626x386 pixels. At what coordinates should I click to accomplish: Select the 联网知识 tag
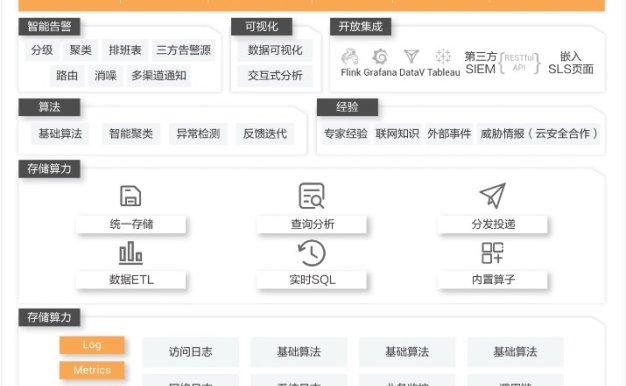[397, 134]
